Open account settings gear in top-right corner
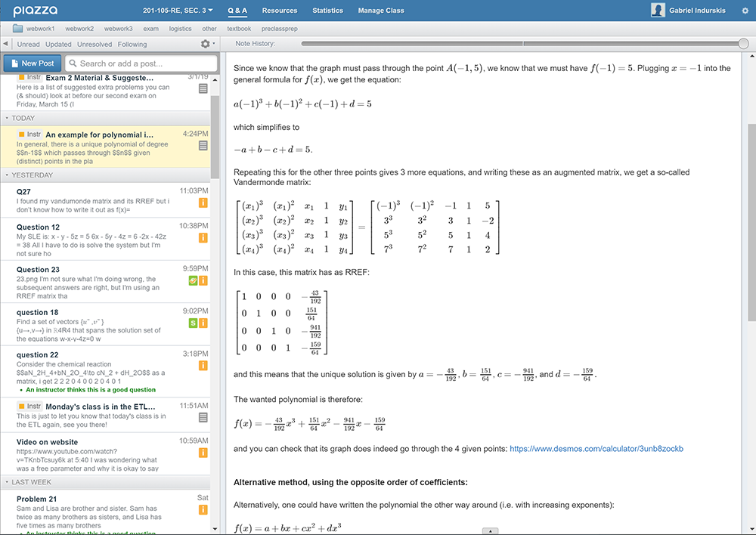 [x=744, y=11]
